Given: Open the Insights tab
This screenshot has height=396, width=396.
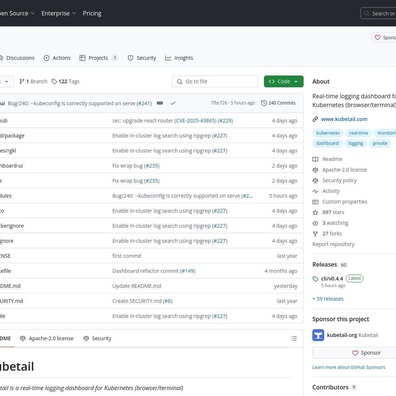Looking at the screenshot, I should click(x=179, y=58).
